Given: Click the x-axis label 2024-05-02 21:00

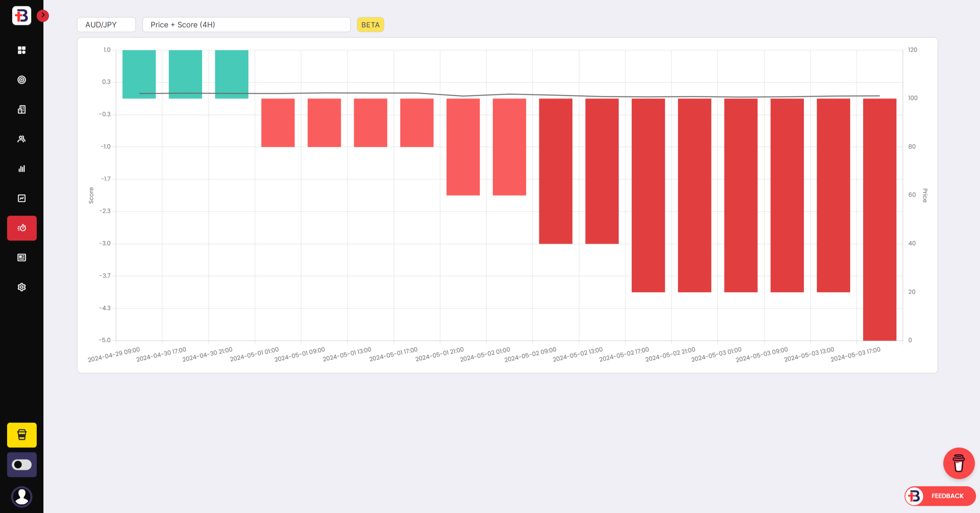Looking at the screenshot, I should 670,355.
